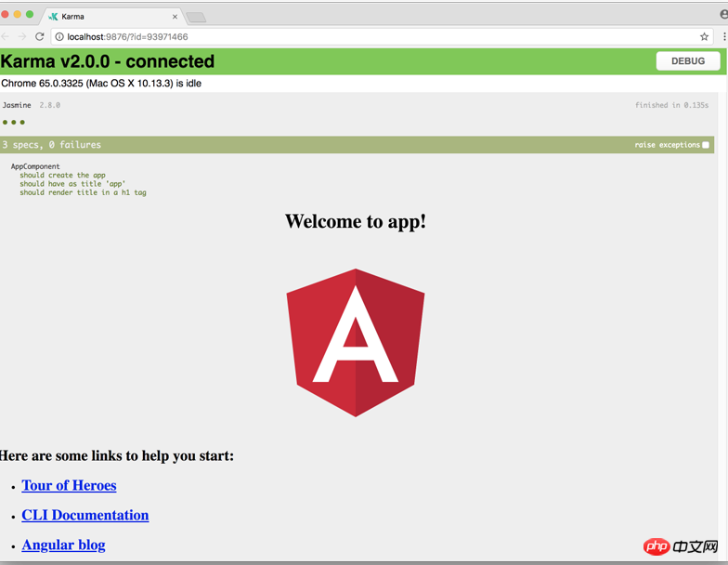Viewport: 728px width, 565px height.
Task: Click the browser back arrow
Action: [x=6, y=37]
